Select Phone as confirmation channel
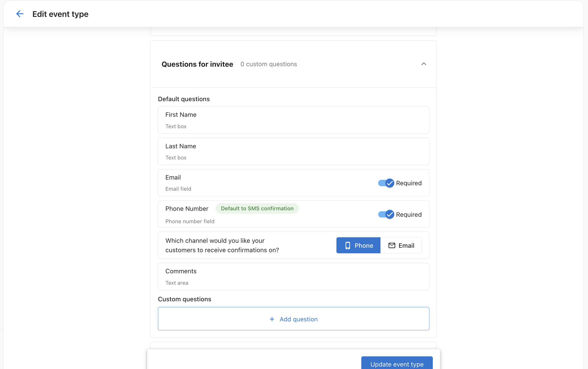The width and height of the screenshot is (588, 369). coord(358,245)
